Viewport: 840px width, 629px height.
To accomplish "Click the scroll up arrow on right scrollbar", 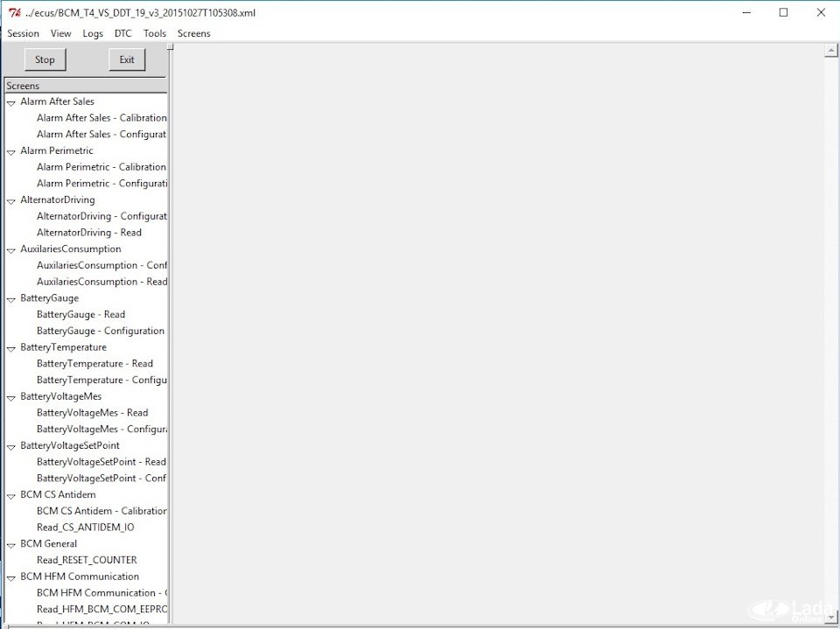I will pos(831,51).
